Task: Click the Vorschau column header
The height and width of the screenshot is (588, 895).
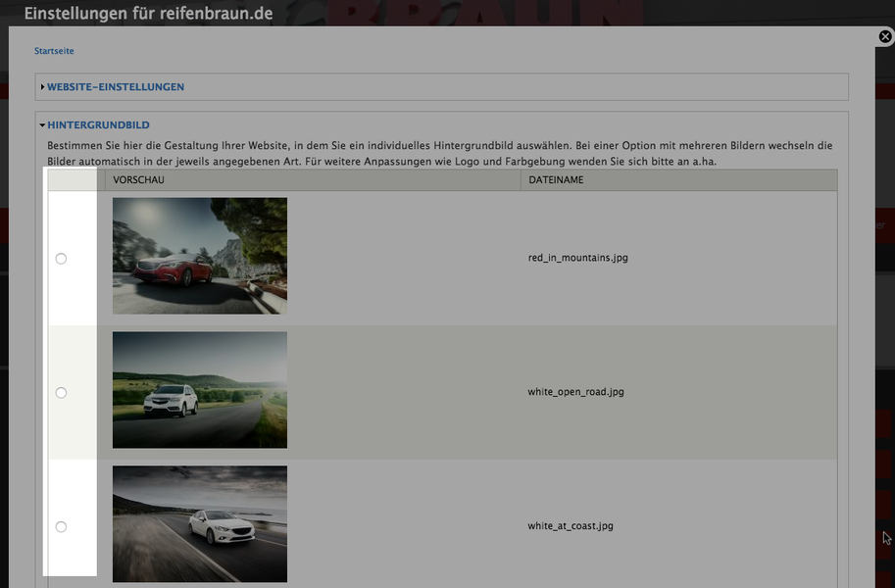Action: click(138, 180)
